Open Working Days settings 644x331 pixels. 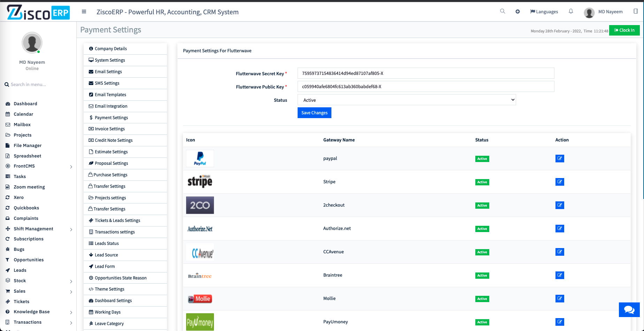(125, 312)
